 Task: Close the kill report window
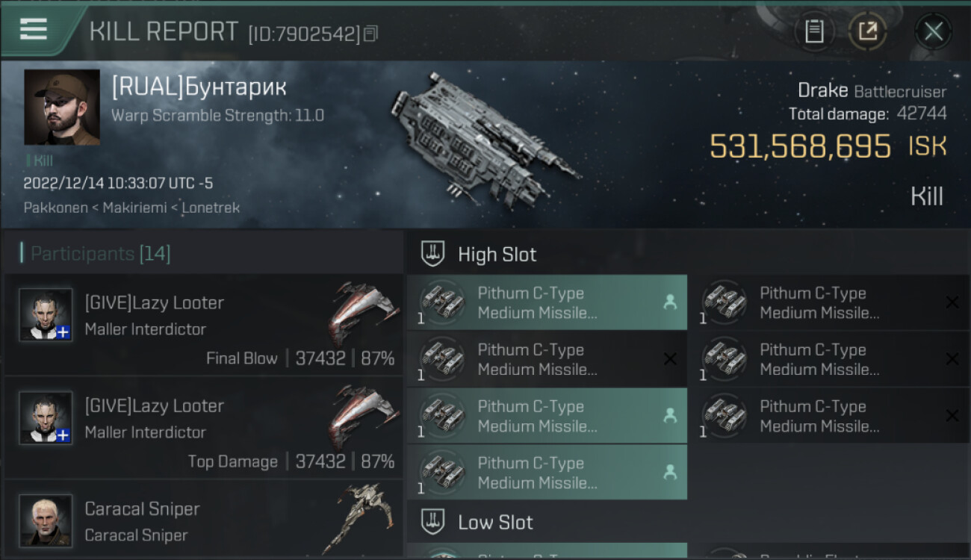pyautogui.click(x=933, y=31)
